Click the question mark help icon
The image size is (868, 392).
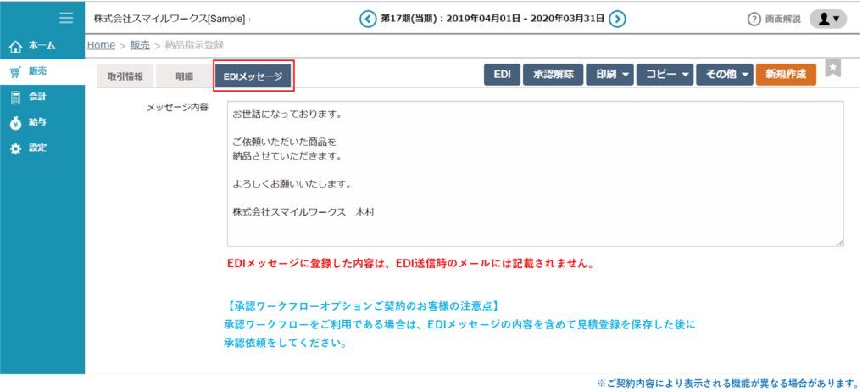click(x=754, y=19)
